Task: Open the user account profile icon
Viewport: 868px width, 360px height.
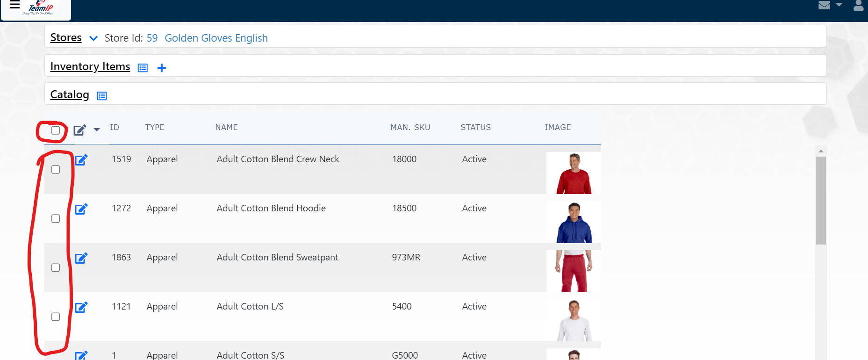Action: 858,6
